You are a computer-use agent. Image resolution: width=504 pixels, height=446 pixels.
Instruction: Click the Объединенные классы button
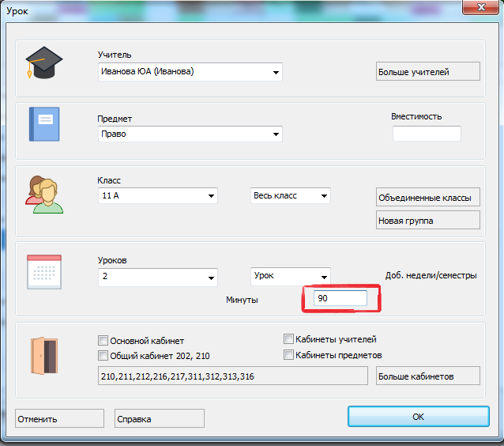tap(427, 198)
